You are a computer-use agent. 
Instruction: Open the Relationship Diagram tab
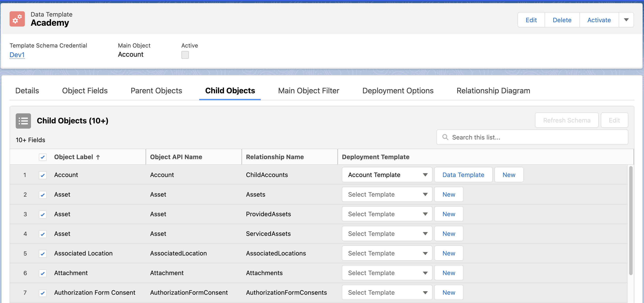coord(493,90)
